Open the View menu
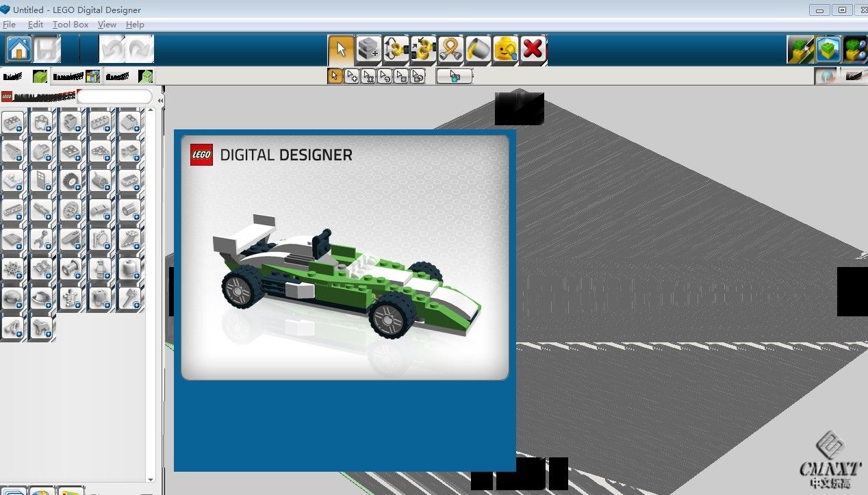This screenshot has width=868, height=495. pos(107,24)
